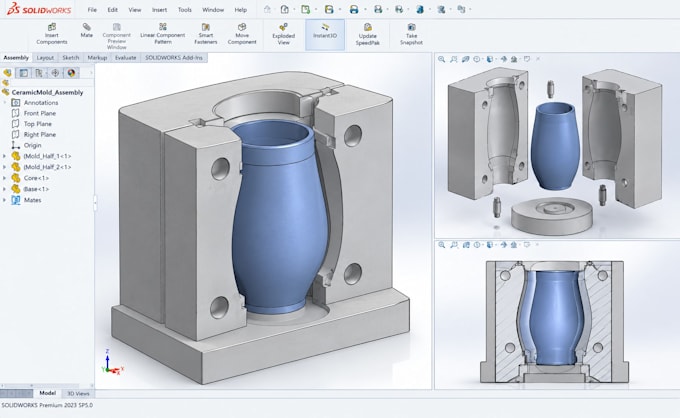Click Display Style cube in upper-right viewport
The width and height of the screenshot is (680, 418).
490,59
